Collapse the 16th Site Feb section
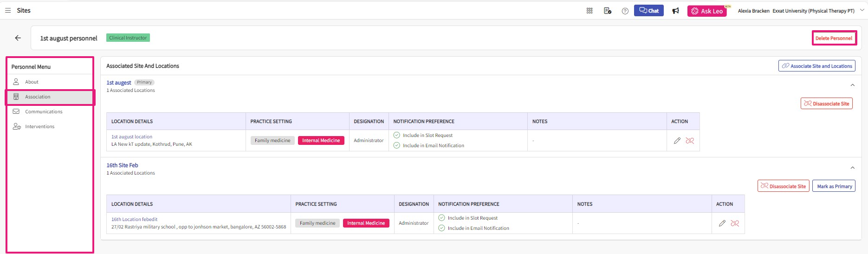 click(x=852, y=168)
